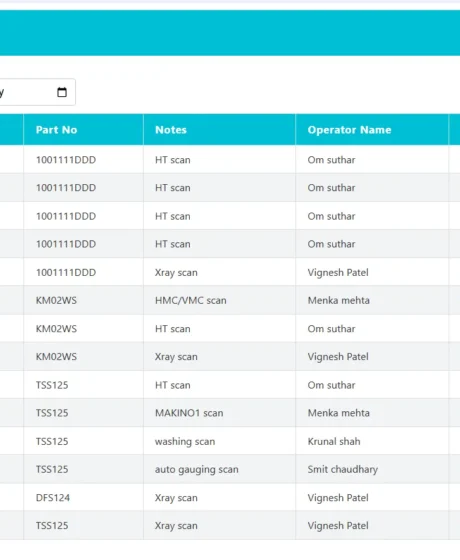Click Vignesh Patel in DFS124 row
The width and height of the screenshot is (460, 560).
coord(338,498)
